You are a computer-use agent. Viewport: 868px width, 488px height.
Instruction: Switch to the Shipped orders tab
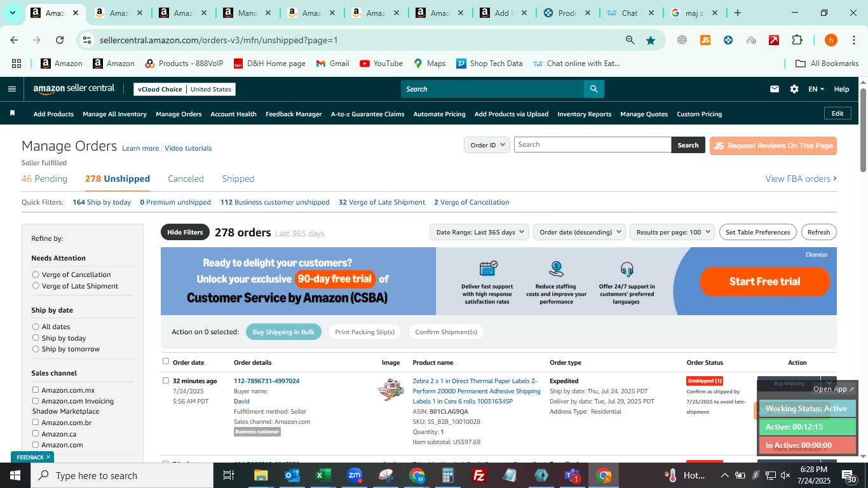coord(238,179)
